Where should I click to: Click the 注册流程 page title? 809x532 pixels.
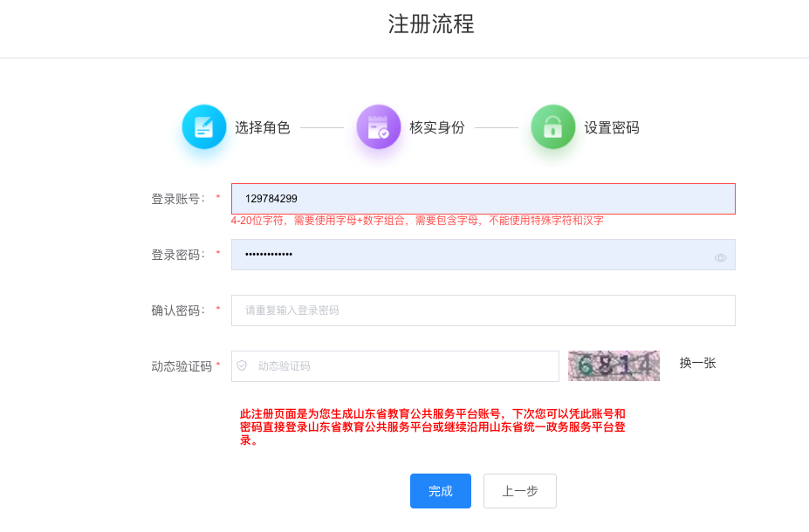pos(431,24)
